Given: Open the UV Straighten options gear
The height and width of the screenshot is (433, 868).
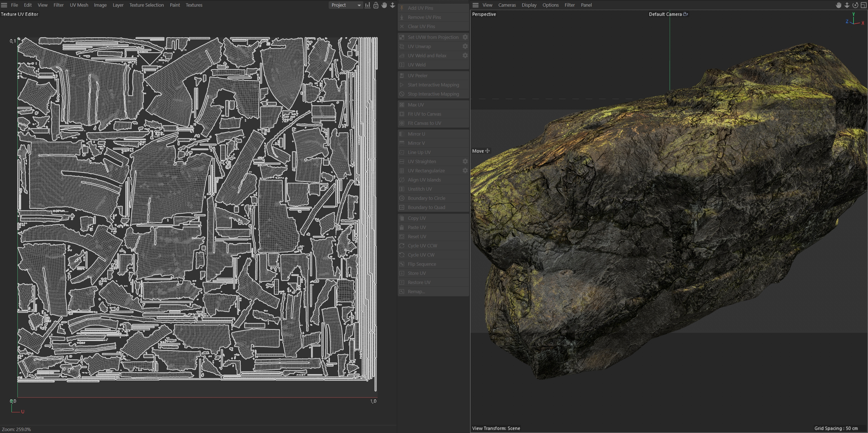Looking at the screenshot, I should pos(465,161).
